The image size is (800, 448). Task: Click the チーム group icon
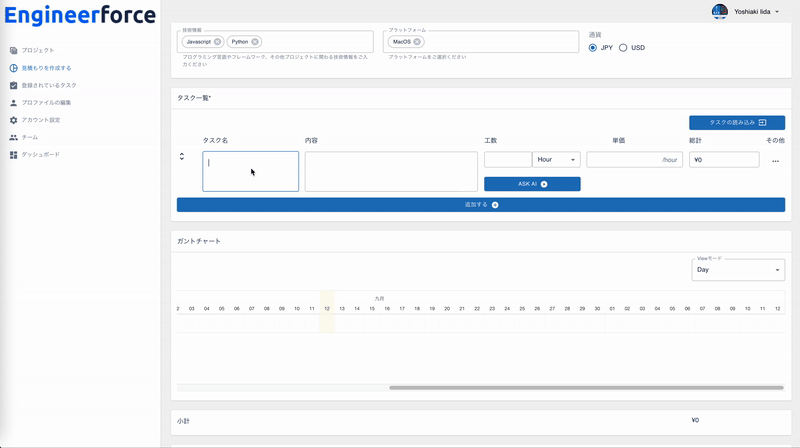click(13, 137)
